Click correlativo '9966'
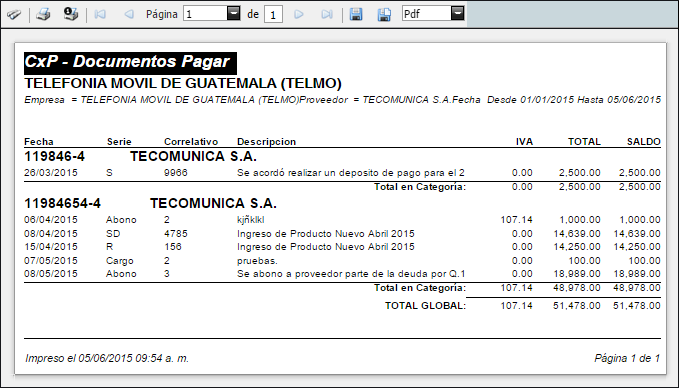 (x=176, y=172)
